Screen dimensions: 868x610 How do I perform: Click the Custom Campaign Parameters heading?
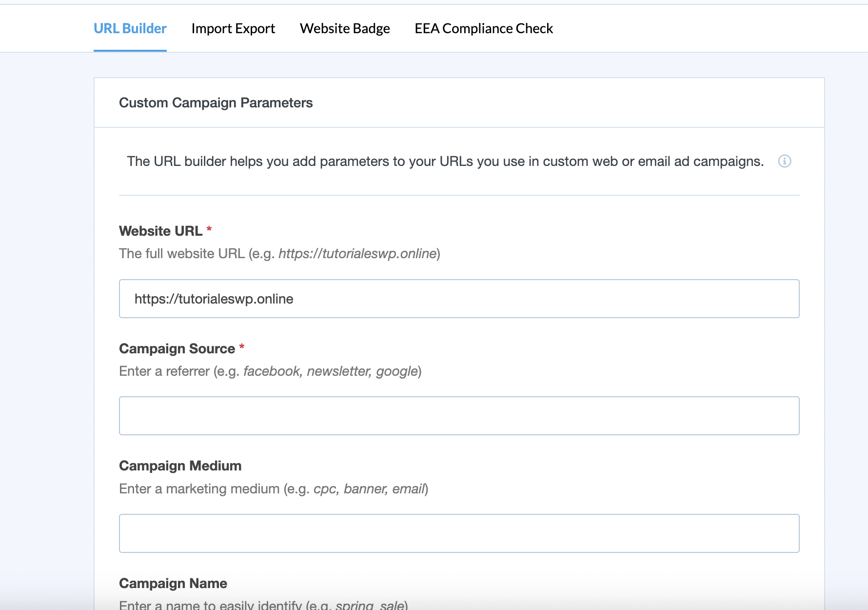pos(216,103)
